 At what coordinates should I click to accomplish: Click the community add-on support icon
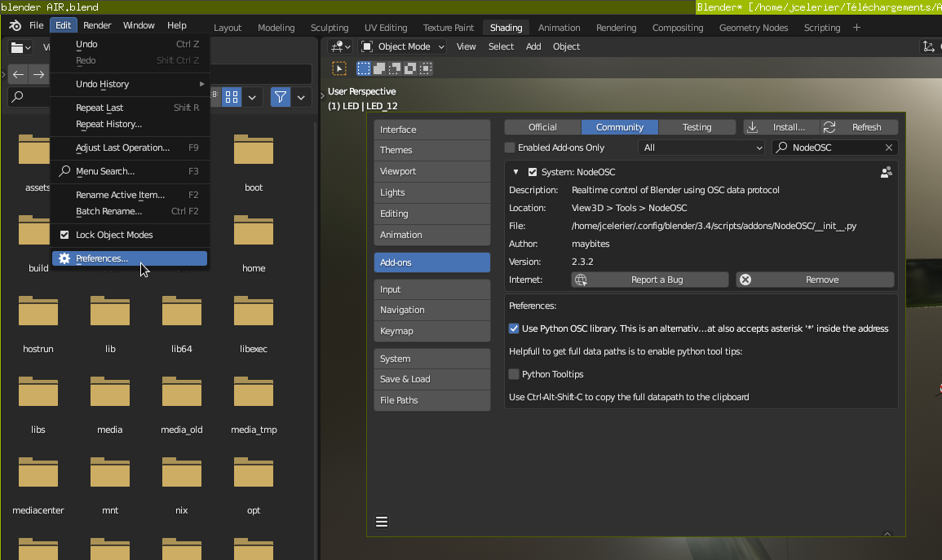886,172
